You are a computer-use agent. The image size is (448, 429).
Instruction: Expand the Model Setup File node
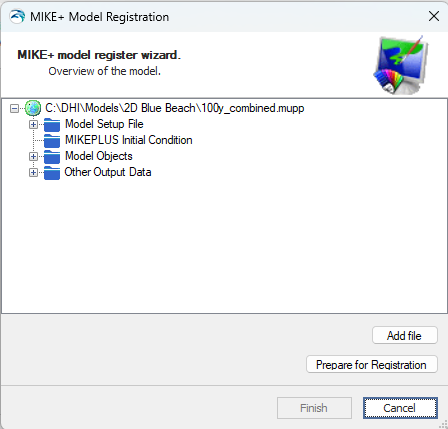[33, 124]
